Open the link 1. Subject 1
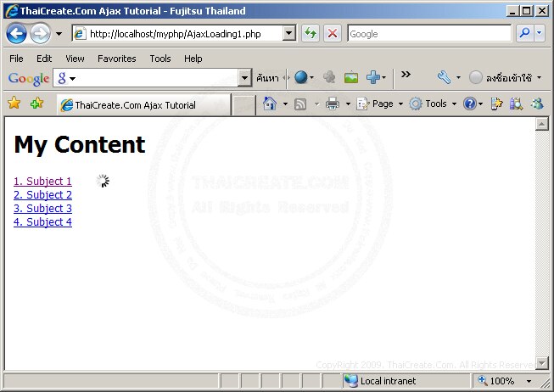 tap(42, 181)
